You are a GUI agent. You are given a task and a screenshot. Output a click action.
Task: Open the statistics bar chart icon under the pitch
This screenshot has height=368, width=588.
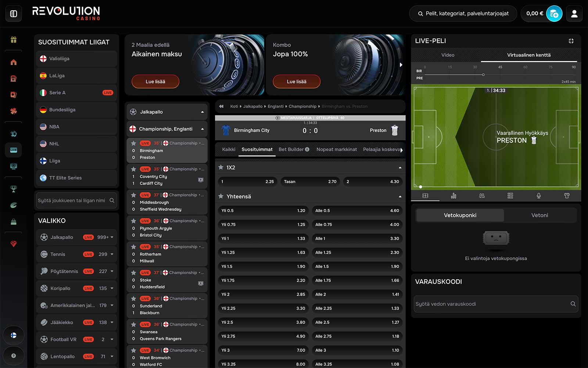tap(453, 196)
